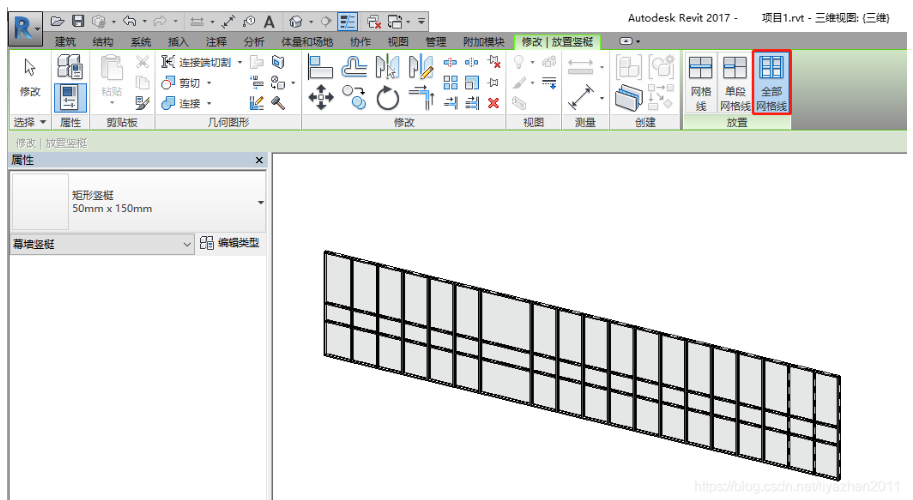Open the Revit application menu button

point(25,29)
